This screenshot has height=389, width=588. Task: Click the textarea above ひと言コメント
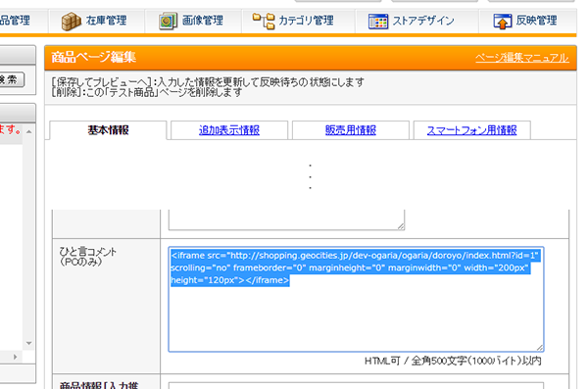tap(286, 219)
